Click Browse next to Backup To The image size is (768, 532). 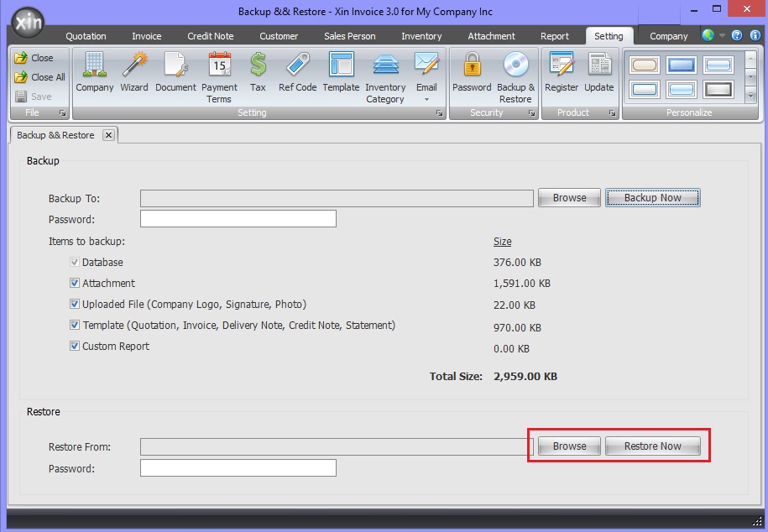569,198
